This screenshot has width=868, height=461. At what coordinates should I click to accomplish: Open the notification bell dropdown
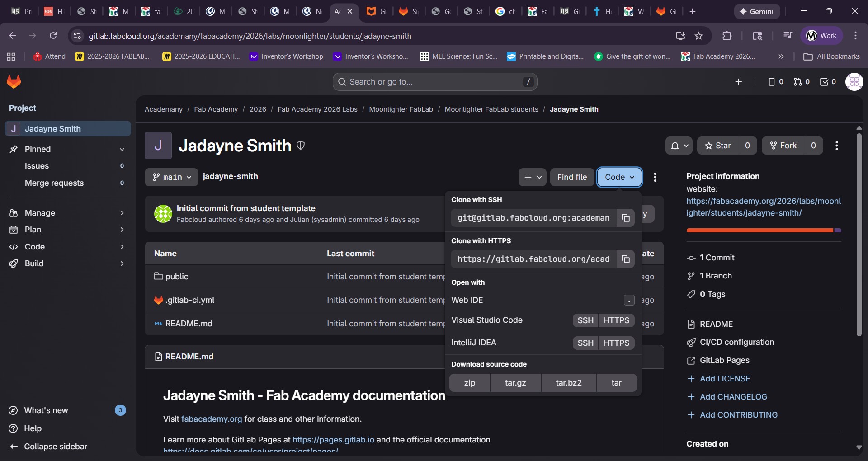tap(679, 146)
